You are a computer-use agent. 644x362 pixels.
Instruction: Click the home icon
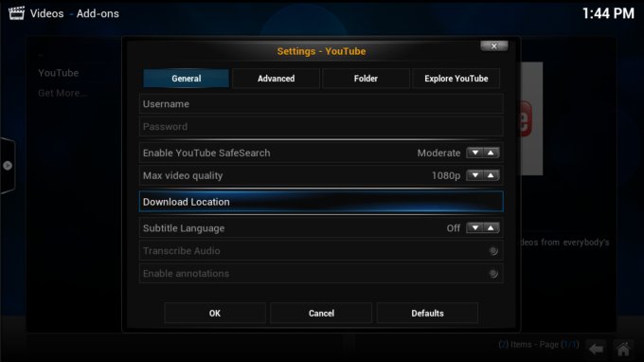[623, 350]
